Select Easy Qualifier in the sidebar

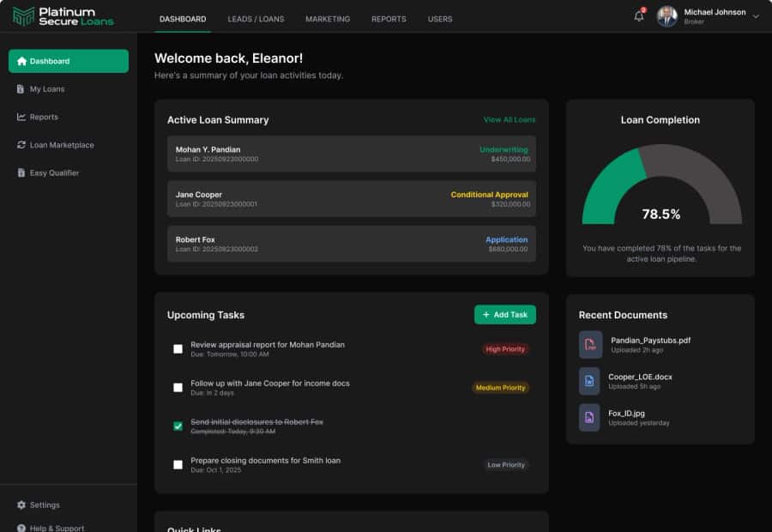69,173
